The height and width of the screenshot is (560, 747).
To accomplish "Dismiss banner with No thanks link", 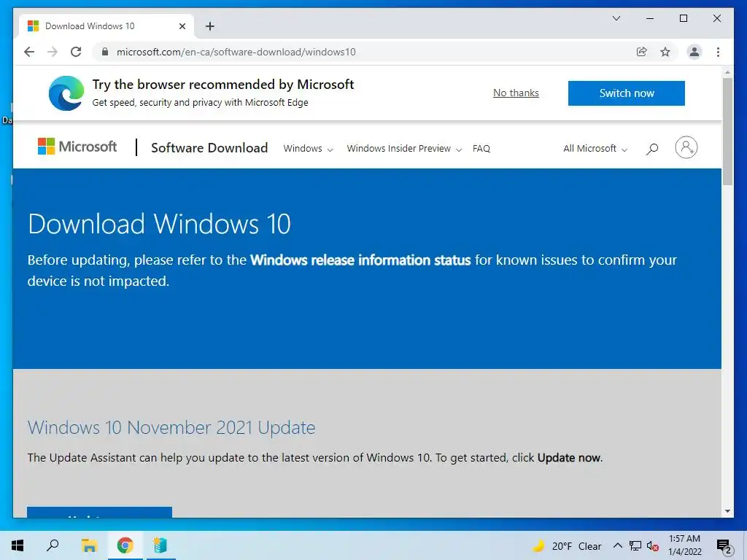I will pos(516,93).
